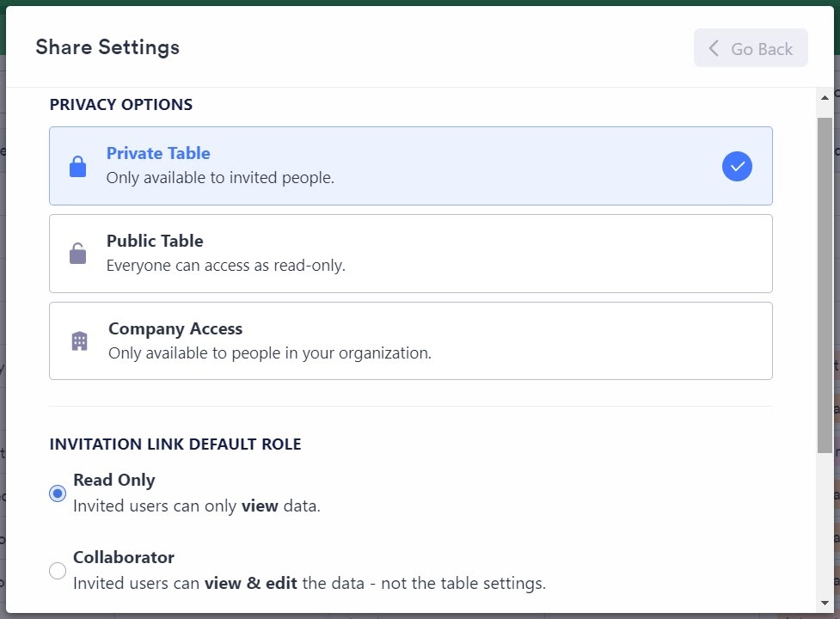The image size is (840, 619).
Task: Click the "Read Only" role label
Action: pos(114,480)
